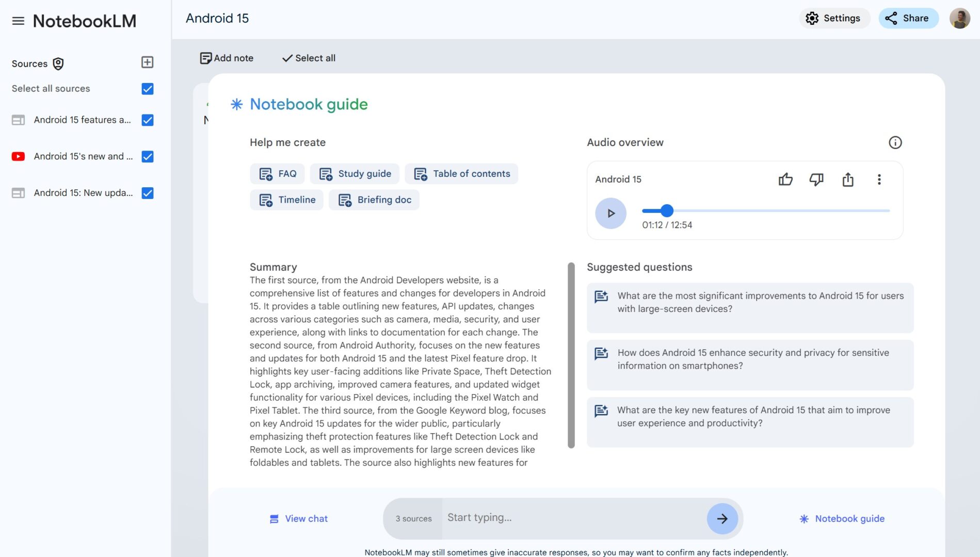Open View chat
This screenshot has height=557, width=980.
click(x=298, y=518)
